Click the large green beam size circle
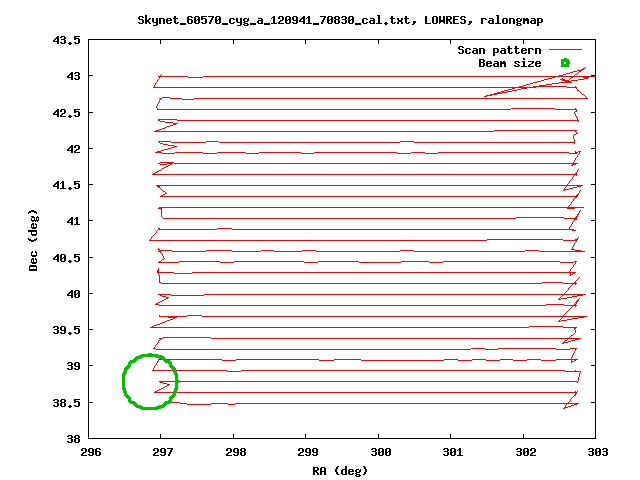This screenshot has height=480, width=640. tap(150, 382)
